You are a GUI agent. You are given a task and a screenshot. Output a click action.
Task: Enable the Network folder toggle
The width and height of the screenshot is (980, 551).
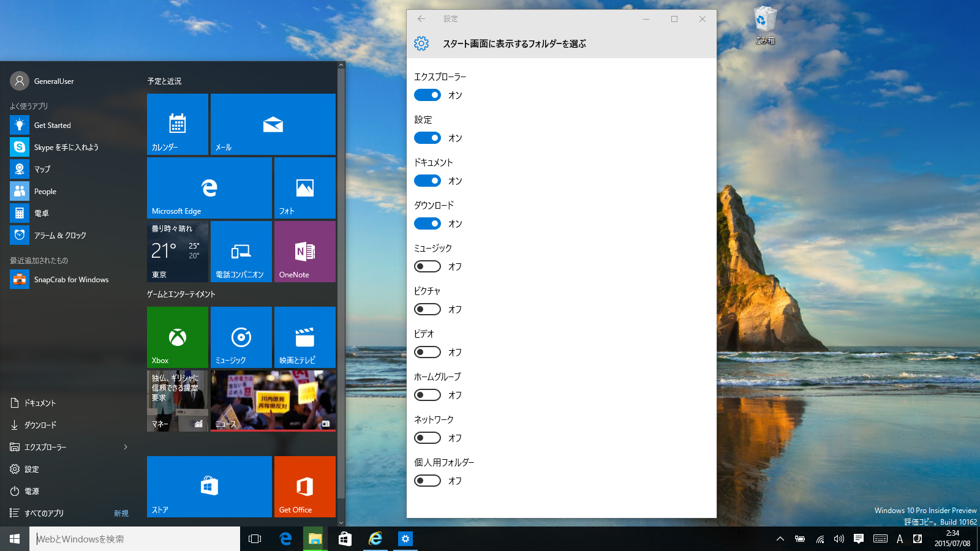pyautogui.click(x=428, y=438)
